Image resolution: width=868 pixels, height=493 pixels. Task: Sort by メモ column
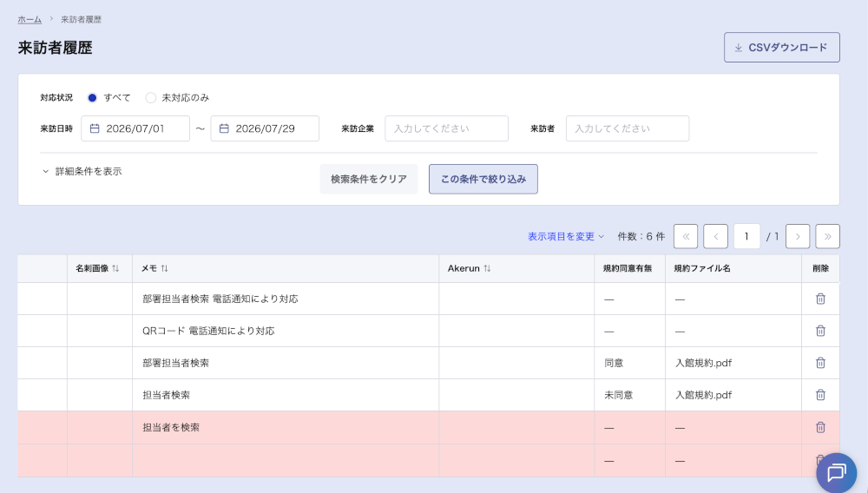164,268
